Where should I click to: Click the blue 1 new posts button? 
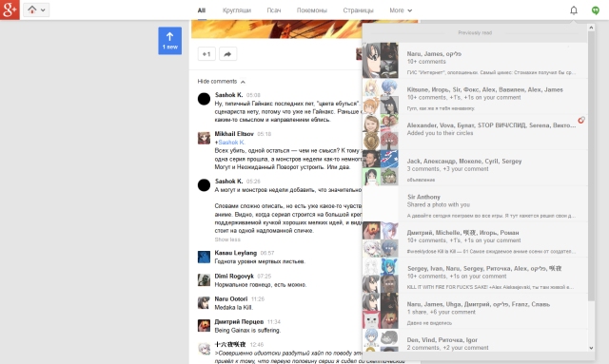[x=169, y=41]
